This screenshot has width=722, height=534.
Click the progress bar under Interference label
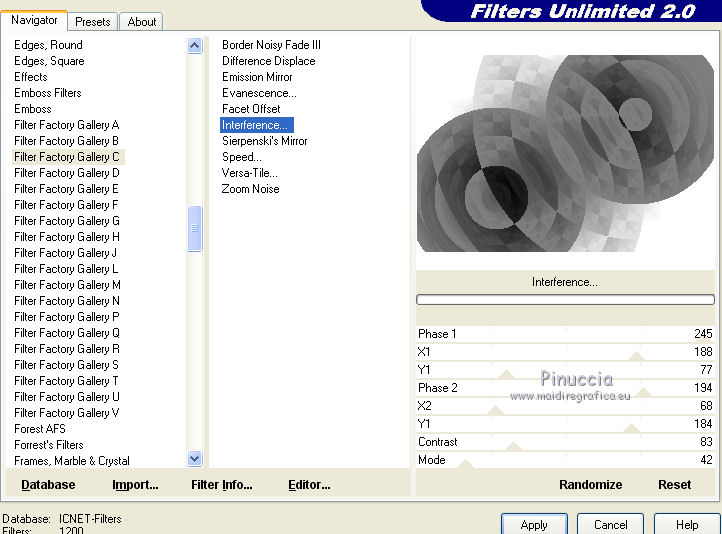[x=565, y=300]
